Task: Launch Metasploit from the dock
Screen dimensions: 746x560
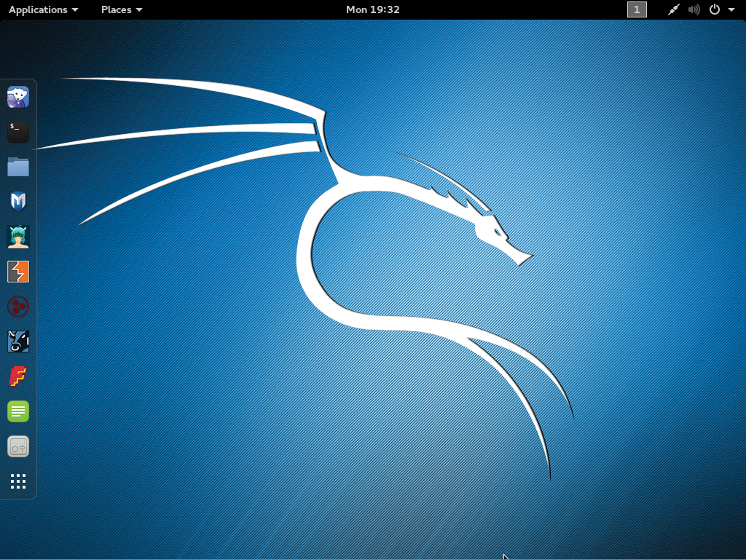Action: (x=18, y=201)
